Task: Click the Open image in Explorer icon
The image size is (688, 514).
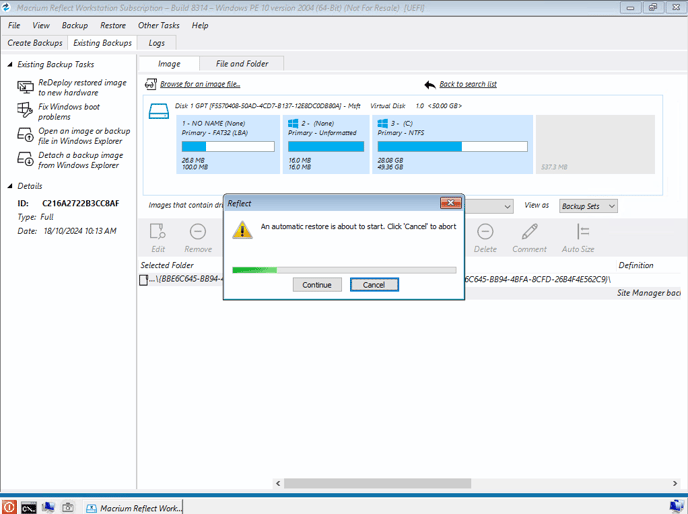Action: (25, 134)
